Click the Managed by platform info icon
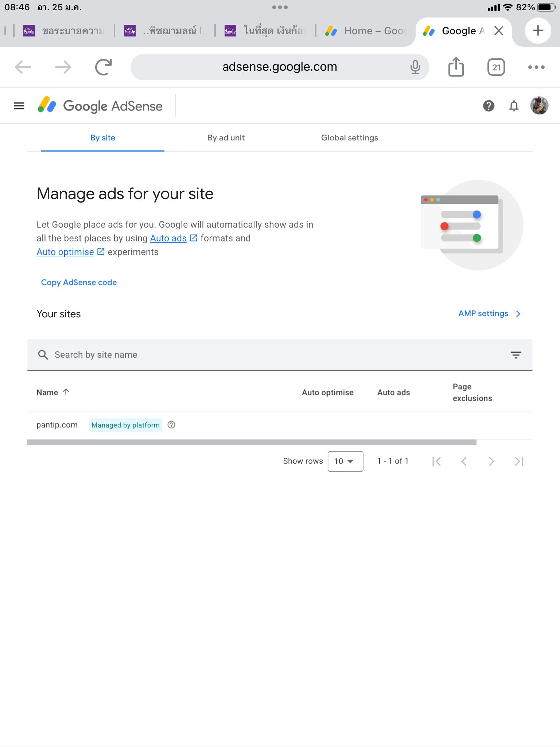The width and height of the screenshot is (560, 747). tap(171, 425)
